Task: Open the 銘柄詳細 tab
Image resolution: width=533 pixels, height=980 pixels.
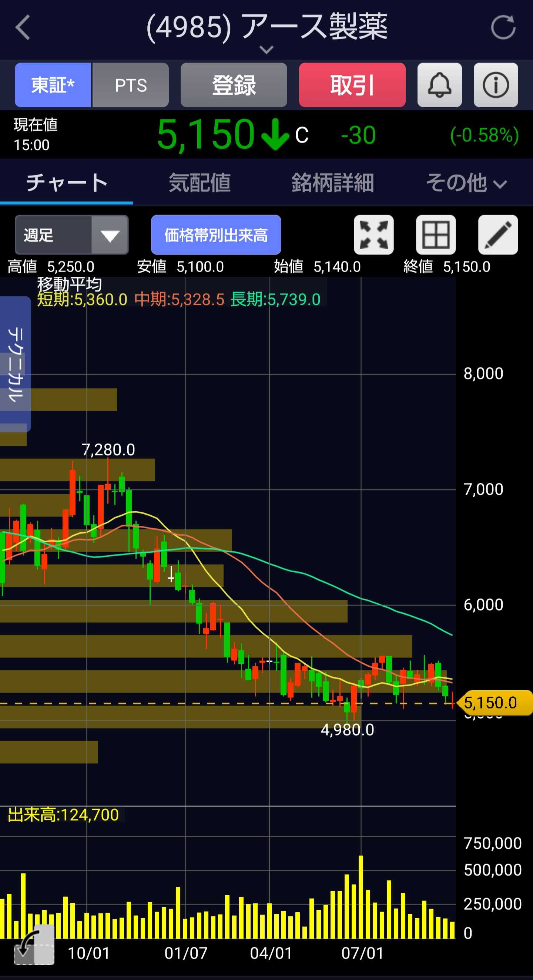Action: tap(333, 183)
